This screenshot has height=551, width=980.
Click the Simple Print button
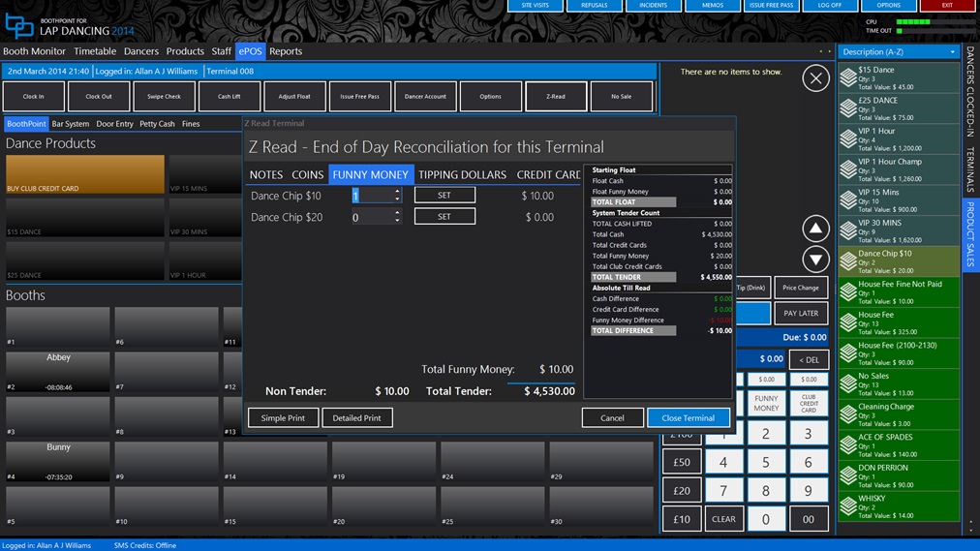pyautogui.click(x=283, y=417)
